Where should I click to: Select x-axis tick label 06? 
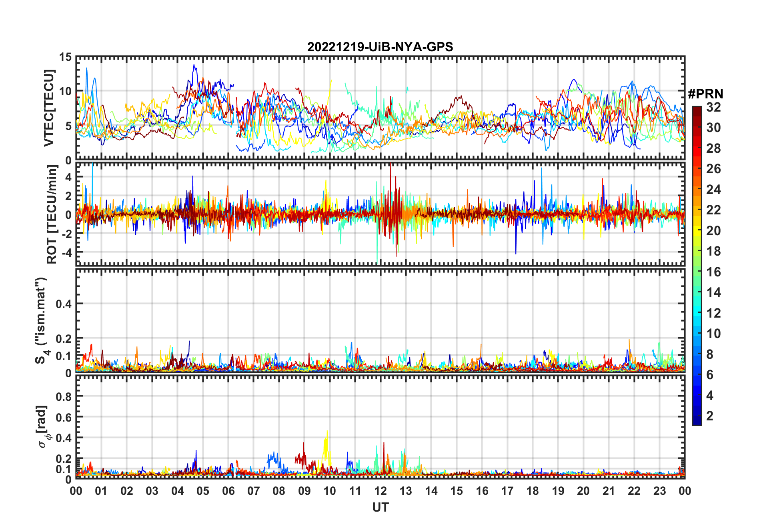pos(228,491)
